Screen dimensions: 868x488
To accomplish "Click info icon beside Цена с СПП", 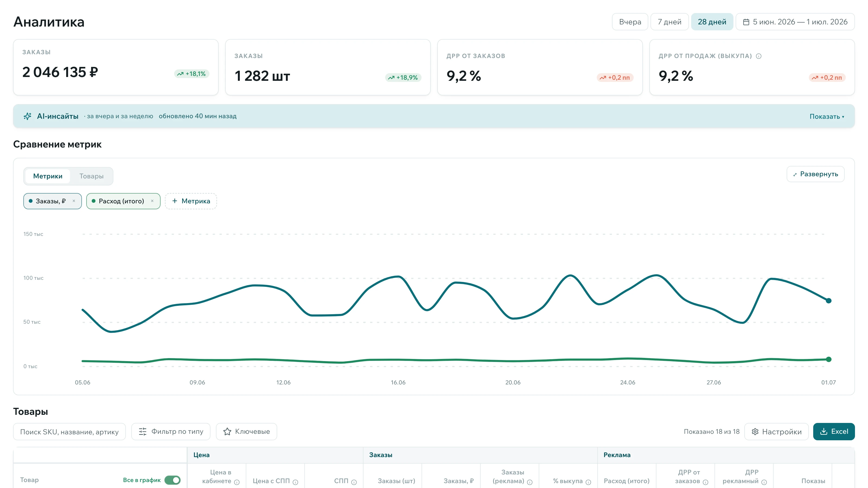I will [295, 482].
